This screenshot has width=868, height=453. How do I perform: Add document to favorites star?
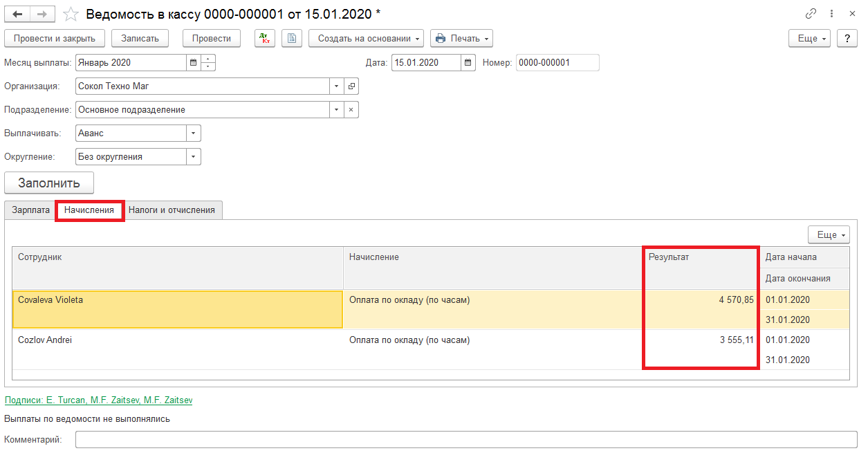coord(71,14)
